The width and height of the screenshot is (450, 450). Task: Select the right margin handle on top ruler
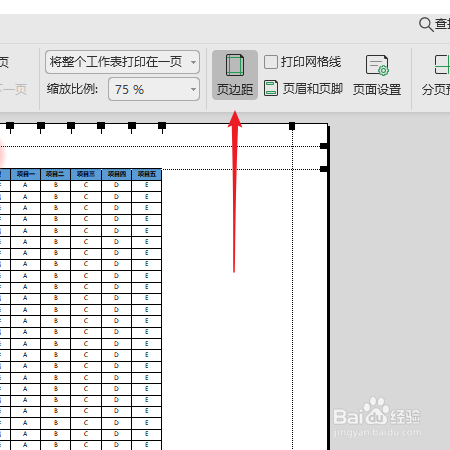pyautogui.click(x=292, y=126)
